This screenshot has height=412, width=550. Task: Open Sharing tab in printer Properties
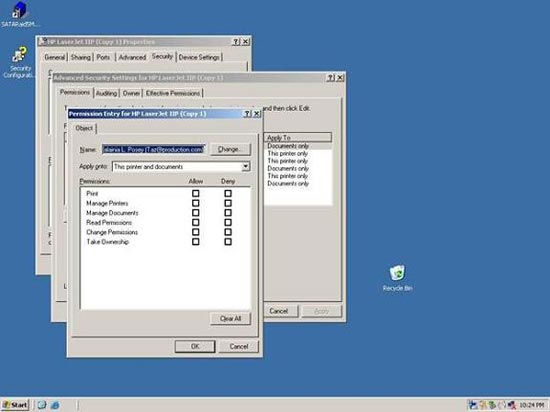pos(81,57)
